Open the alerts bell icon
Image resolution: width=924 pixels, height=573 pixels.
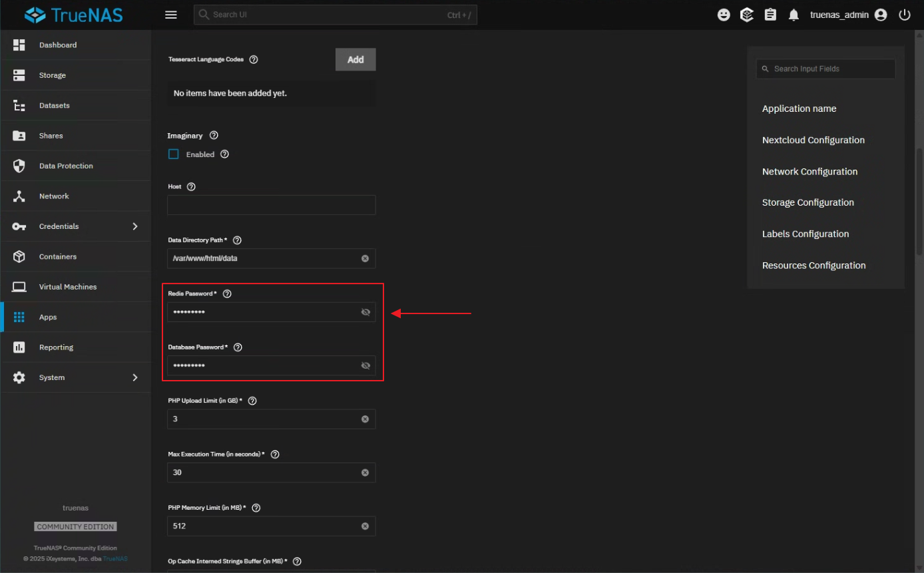point(794,15)
